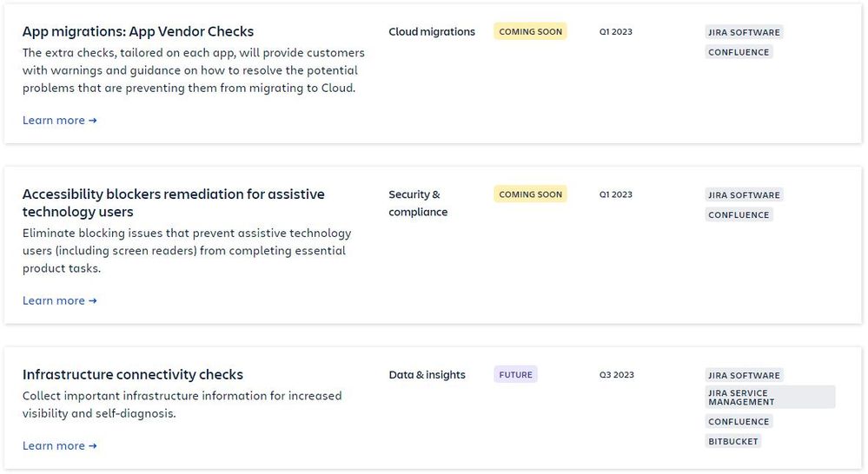This screenshot has width=868, height=474.
Task: Click the BITBUCKET product tag
Action: click(733, 441)
